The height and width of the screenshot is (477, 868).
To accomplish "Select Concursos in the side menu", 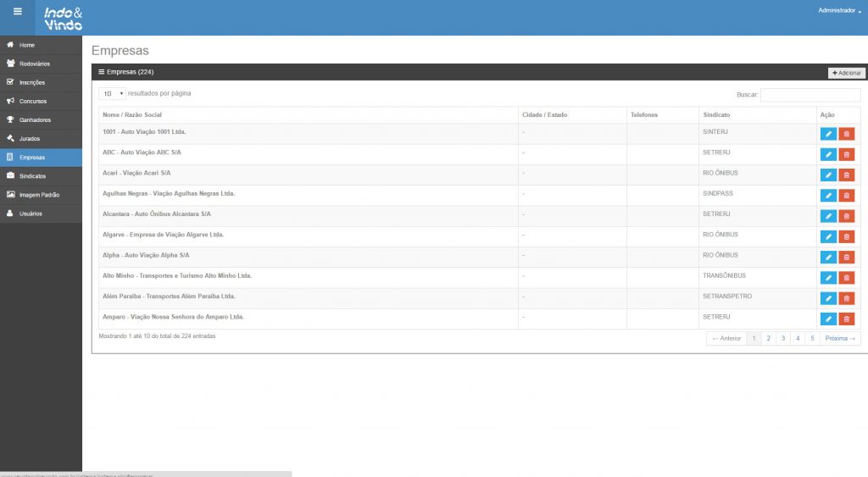I will click(x=33, y=101).
